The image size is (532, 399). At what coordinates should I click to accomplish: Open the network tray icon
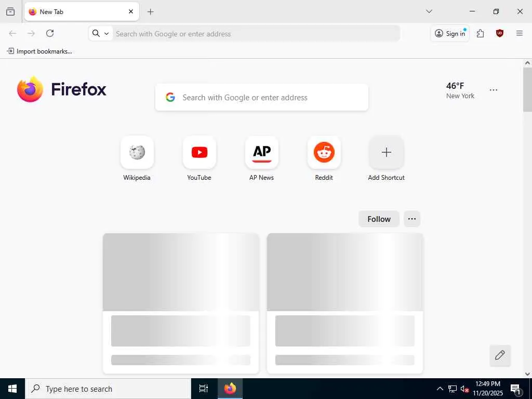pos(453,389)
